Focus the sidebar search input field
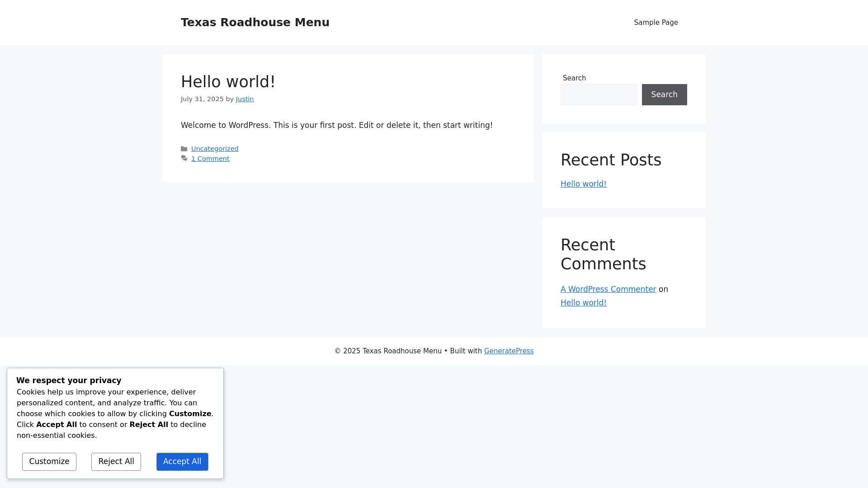 599,94
